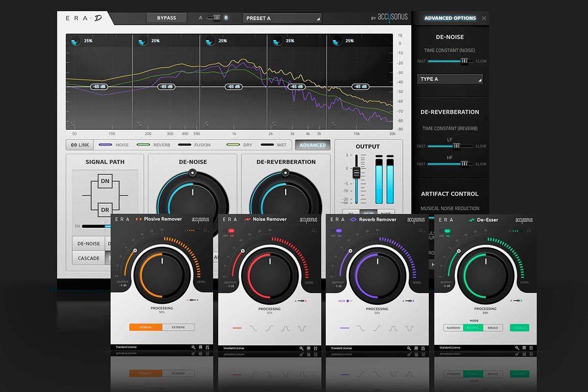Select NORMAL mode in De-Esser
The image size is (588, 392).
pos(473,328)
